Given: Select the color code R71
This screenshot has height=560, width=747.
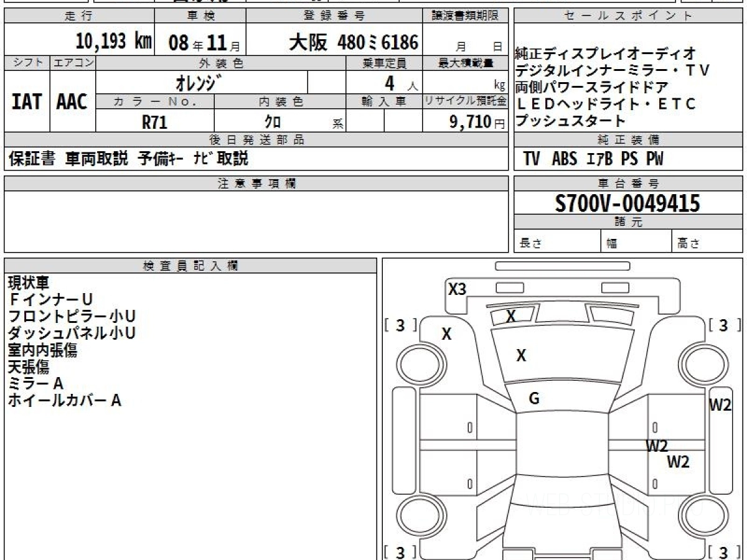Looking at the screenshot, I should click(154, 122).
